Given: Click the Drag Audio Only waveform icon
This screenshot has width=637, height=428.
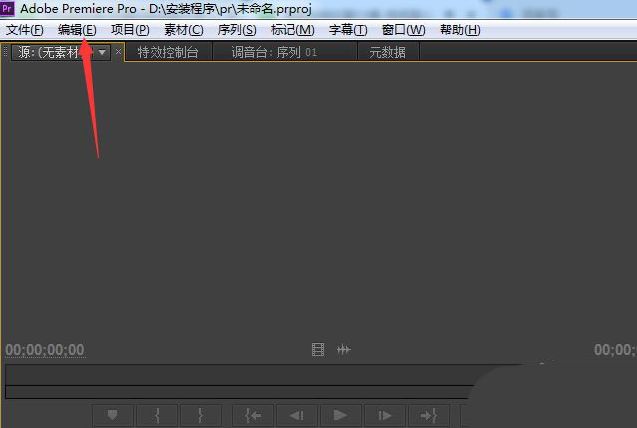Looking at the screenshot, I should [344, 350].
